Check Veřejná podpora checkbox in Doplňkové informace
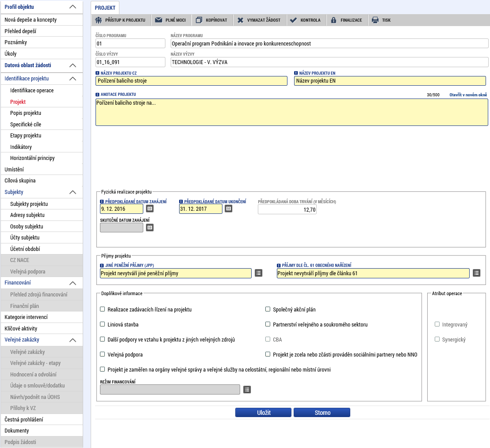Viewport: 490px width, 448px height. point(103,354)
